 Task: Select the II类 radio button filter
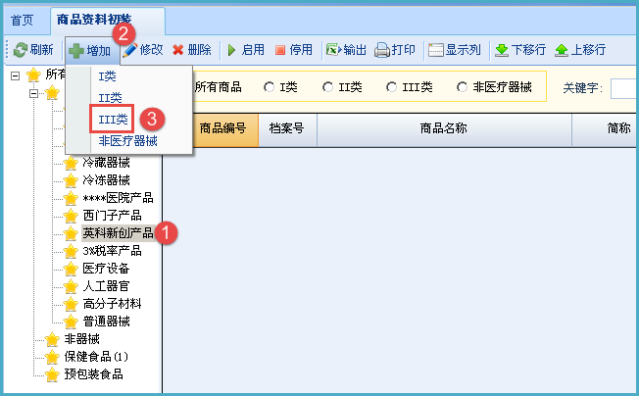tap(327, 87)
